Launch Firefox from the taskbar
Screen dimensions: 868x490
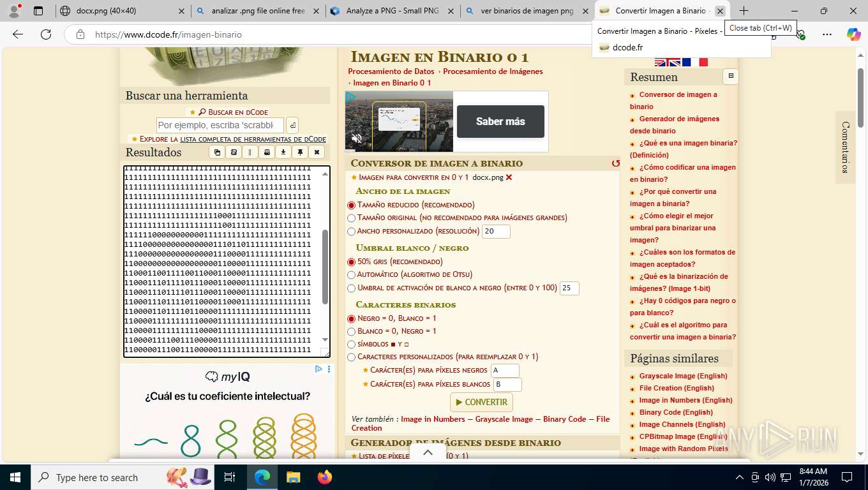pyautogui.click(x=325, y=477)
